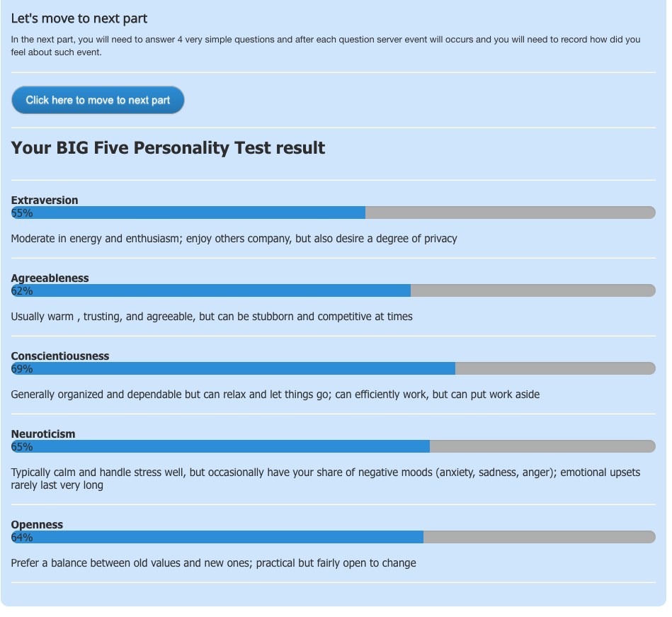Select the Extraversion heading label
Viewport: 672px width, 617px height.
45,201
